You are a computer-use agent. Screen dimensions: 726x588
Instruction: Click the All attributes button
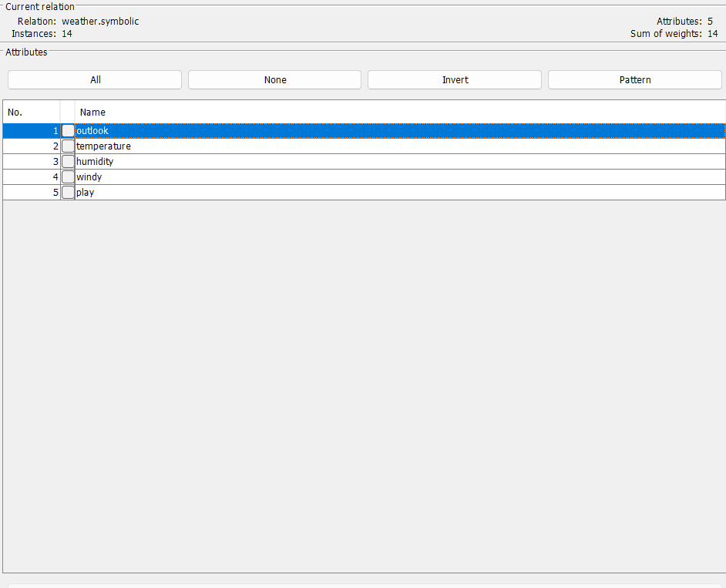click(95, 79)
